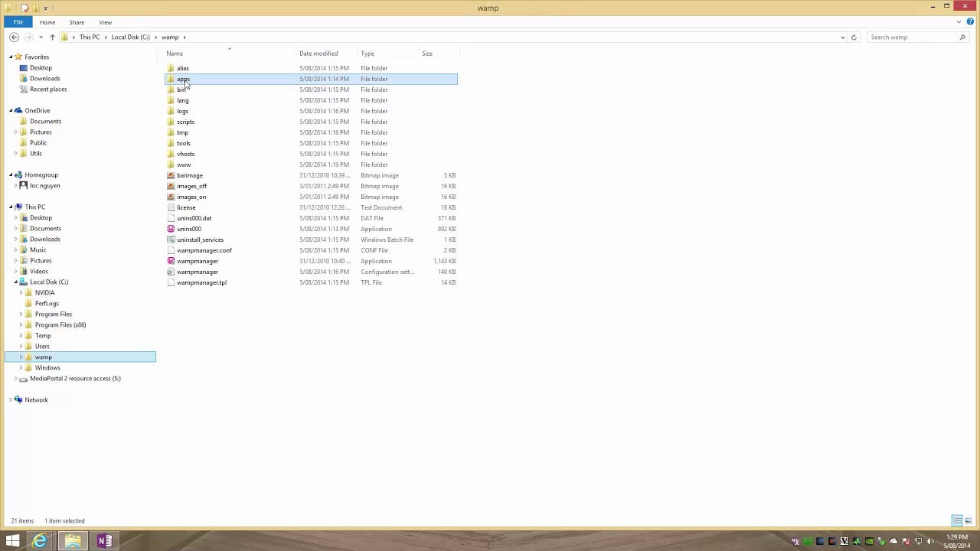Screen dimensions: 980x551
Task: Collapse the OneDrive tree node
Action: pyautogui.click(x=11, y=110)
